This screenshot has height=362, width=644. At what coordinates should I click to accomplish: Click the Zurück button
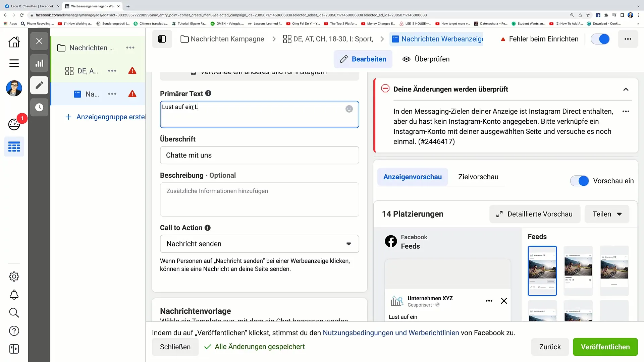[550, 347]
